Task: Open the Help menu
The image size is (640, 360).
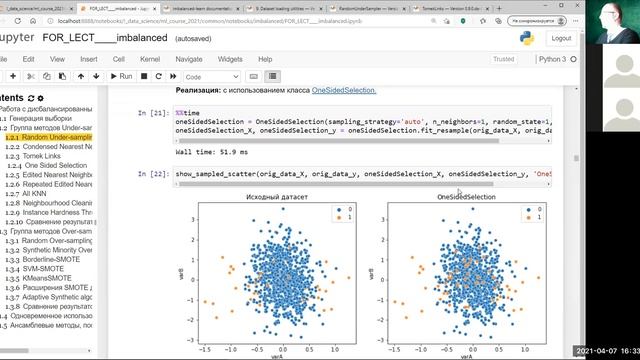Action: 265,59
